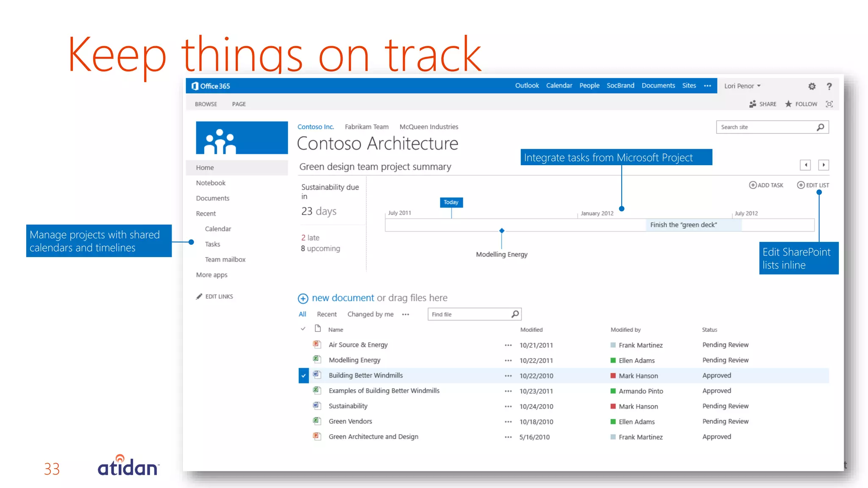868x488 pixels.
Task: Click the Finish the green deck bar
Action: point(693,225)
